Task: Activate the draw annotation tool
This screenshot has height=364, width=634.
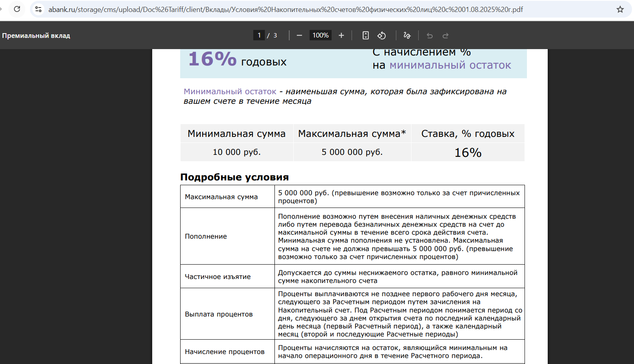Action: pyautogui.click(x=407, y=36)
